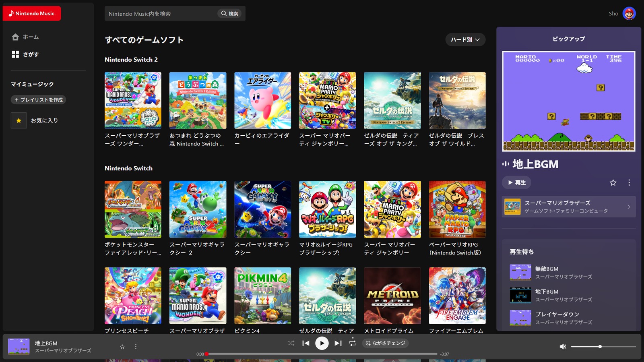Viewport: 644px width, 362px height.
Task: Favorite 地上BGM with pickup panel star
Action: [613, 183]
